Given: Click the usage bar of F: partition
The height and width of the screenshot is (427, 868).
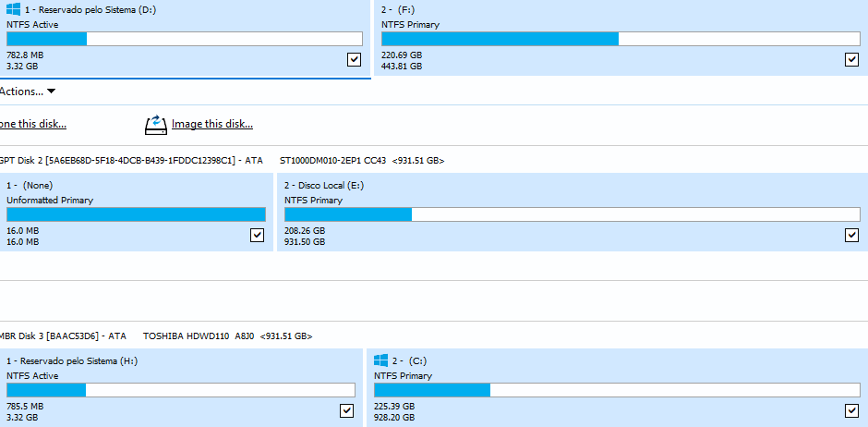Looking at the screenshot, I should coord(621,39).
